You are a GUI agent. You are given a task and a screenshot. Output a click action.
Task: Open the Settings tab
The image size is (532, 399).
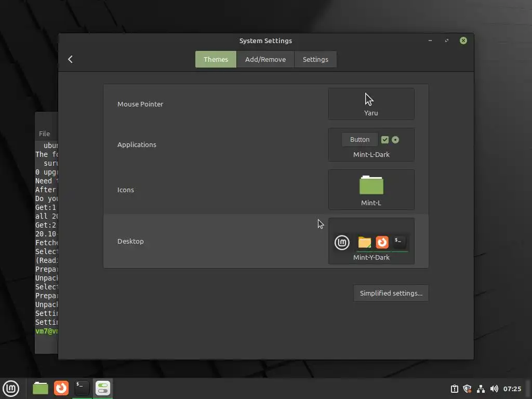(315, 59)
